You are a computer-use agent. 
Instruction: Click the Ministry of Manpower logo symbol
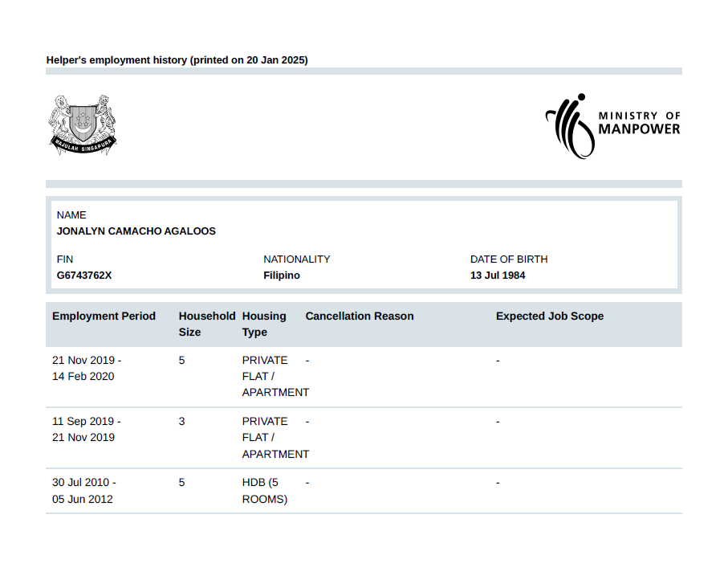pos(571,125)
